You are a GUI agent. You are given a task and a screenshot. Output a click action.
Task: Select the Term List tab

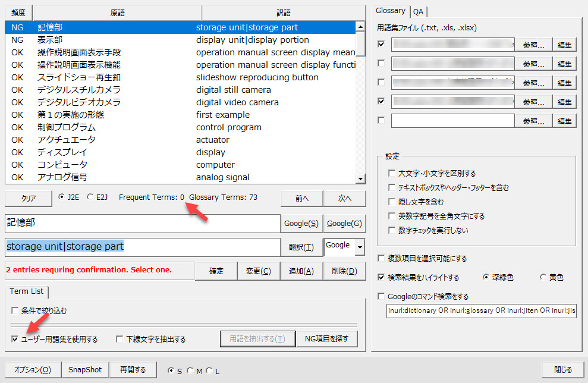pos(27,291)
